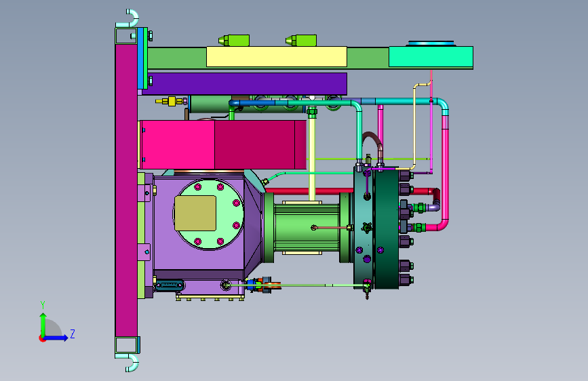Select the dark green end flange disk
Image resolution: width=588 pixels, height=381 pixels.
coord(387,228)
